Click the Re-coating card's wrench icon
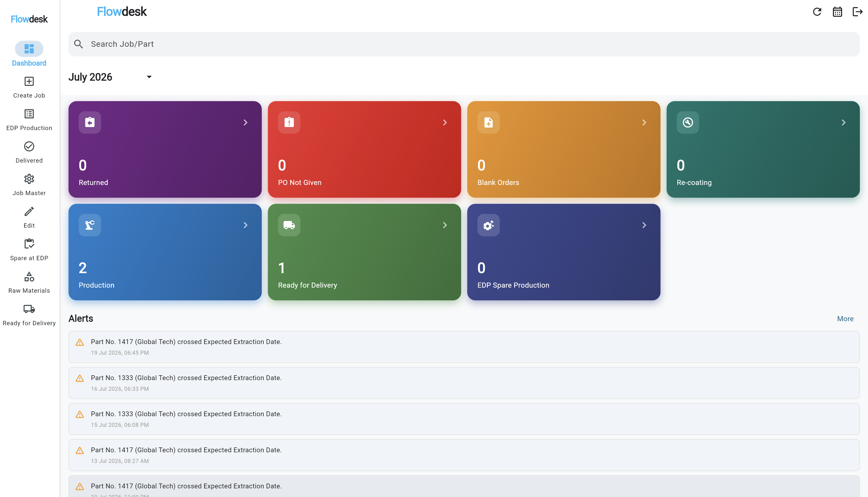 (x=688, y=122)
